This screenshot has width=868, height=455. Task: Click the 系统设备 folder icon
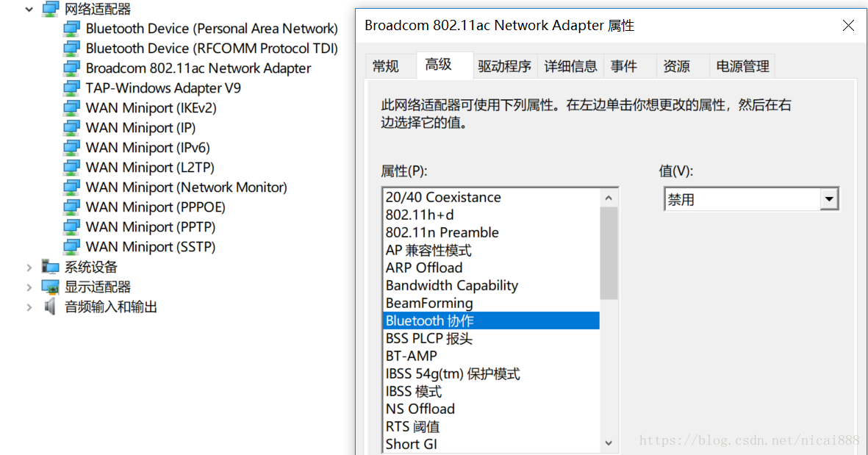[51, 267]
